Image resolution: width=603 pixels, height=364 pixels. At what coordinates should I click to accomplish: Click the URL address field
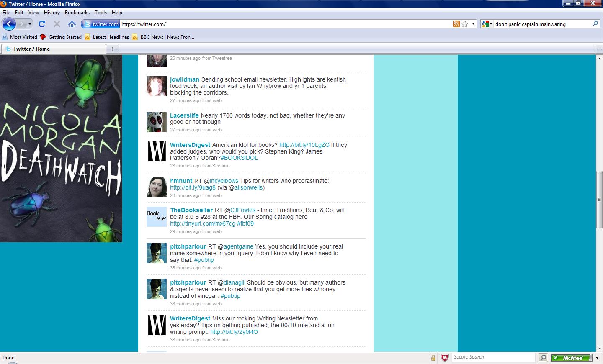(286, 24)
